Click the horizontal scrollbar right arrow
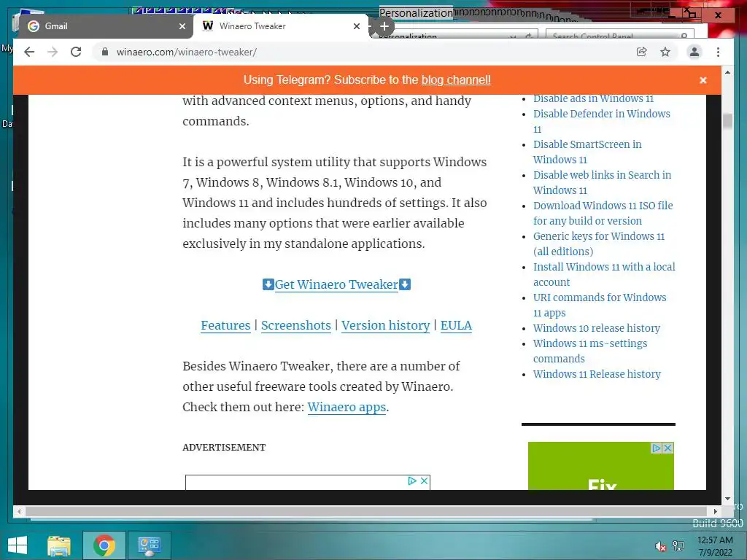 click(715, 511)
